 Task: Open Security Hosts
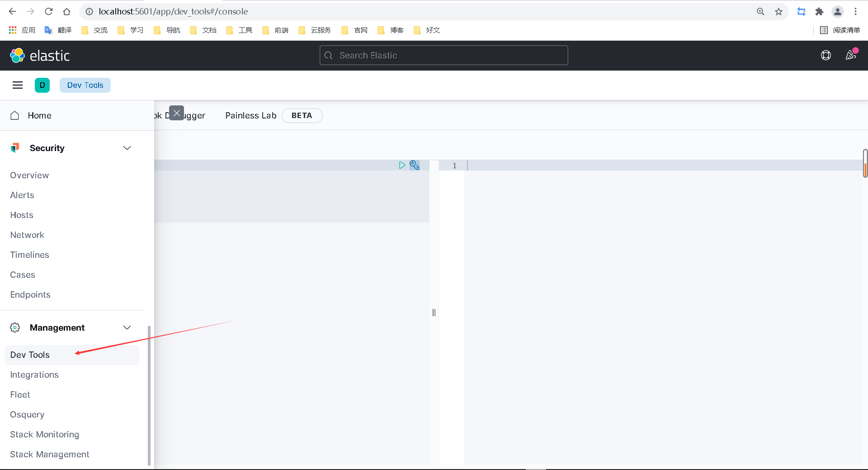coord(22,215)
